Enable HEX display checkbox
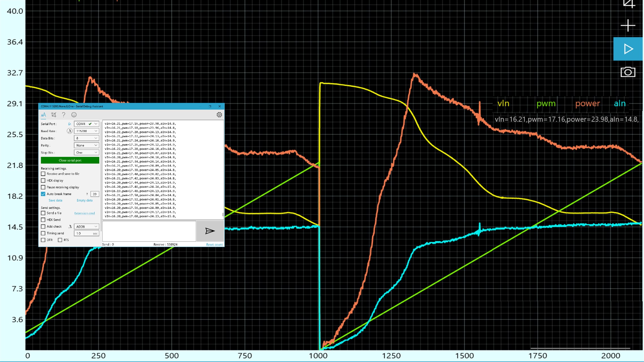Screen dimensions: 644x362 pyautogui.click(x=43, y=180)
